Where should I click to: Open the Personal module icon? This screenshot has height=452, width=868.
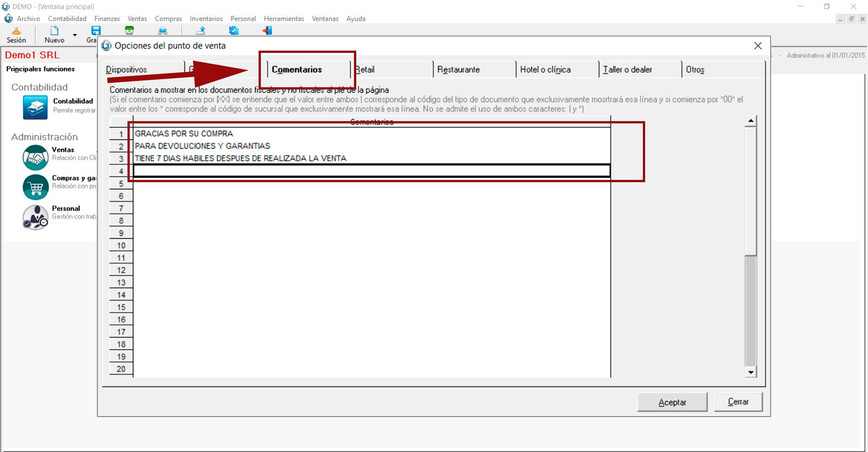coord(35,217)
